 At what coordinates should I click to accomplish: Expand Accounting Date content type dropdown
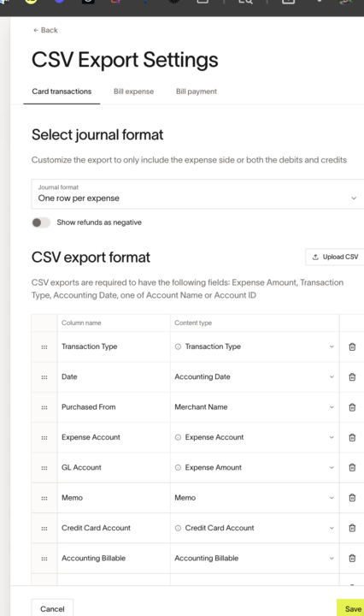tap(255, 377)
